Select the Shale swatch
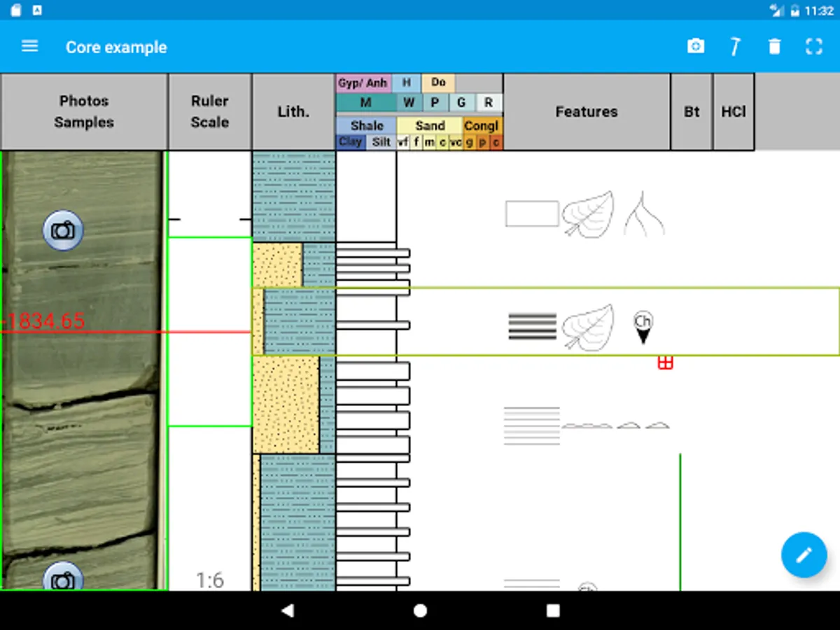 pos(367,125)
